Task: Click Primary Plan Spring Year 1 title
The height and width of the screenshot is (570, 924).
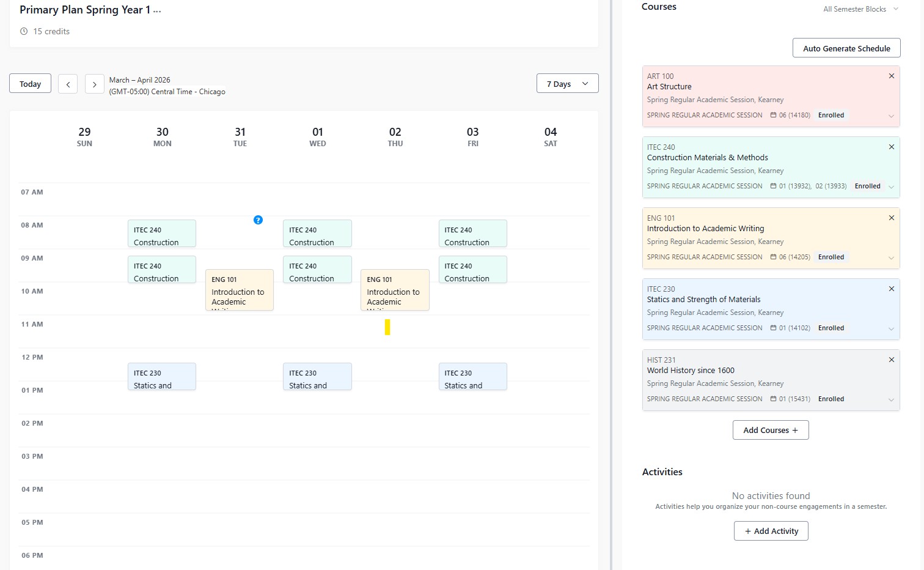Action: coord(85,10)
